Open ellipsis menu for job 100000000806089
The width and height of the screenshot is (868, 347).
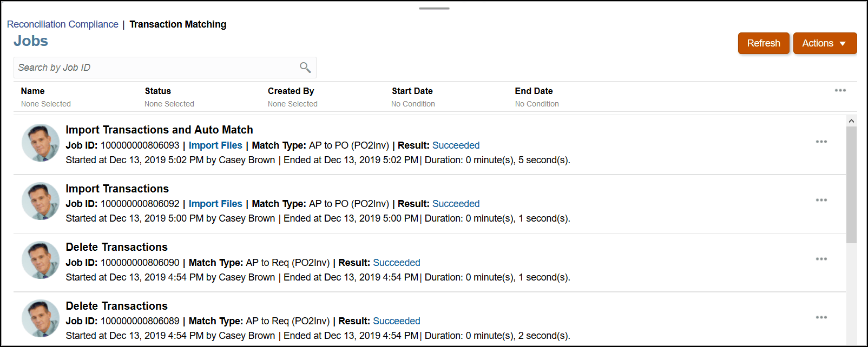pos(821,317)
